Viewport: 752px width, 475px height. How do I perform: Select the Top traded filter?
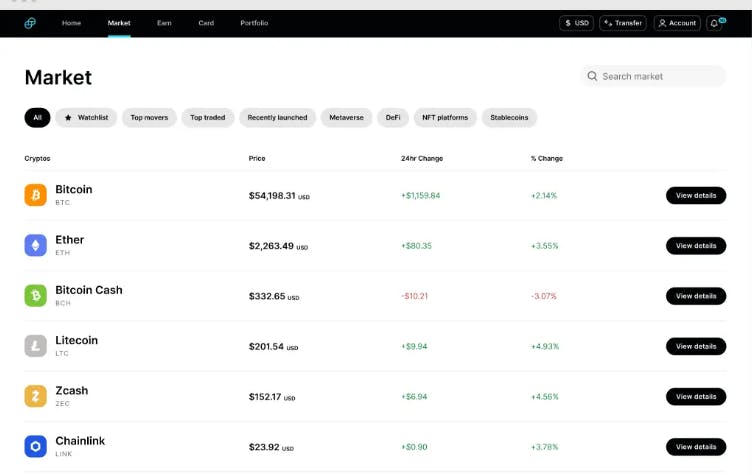[208, 118]
